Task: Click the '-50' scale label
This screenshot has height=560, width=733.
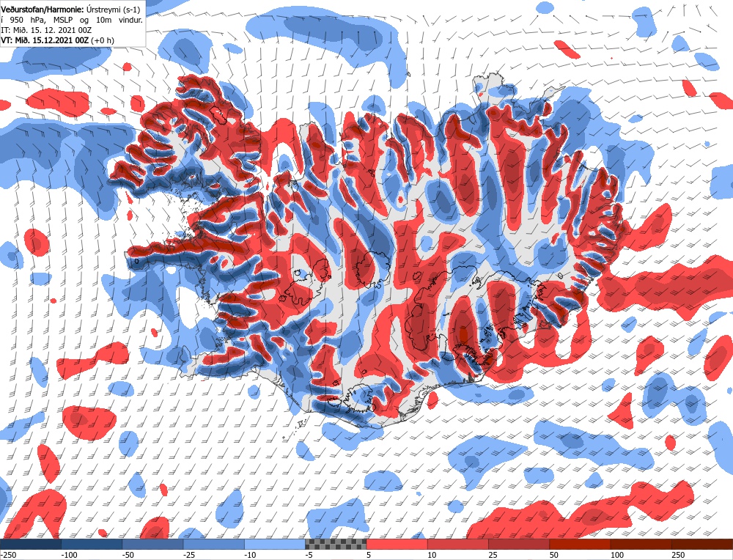Action: [128, 555]
